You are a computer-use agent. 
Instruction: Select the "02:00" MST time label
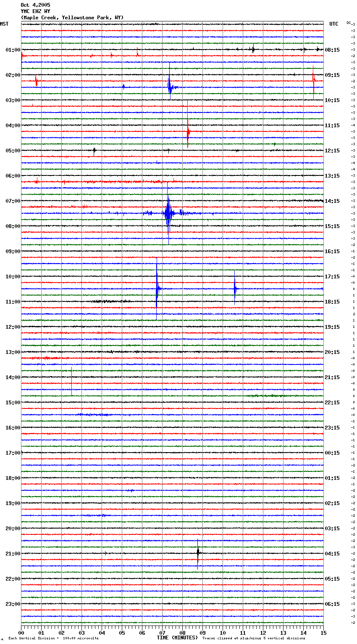[13, 75]
